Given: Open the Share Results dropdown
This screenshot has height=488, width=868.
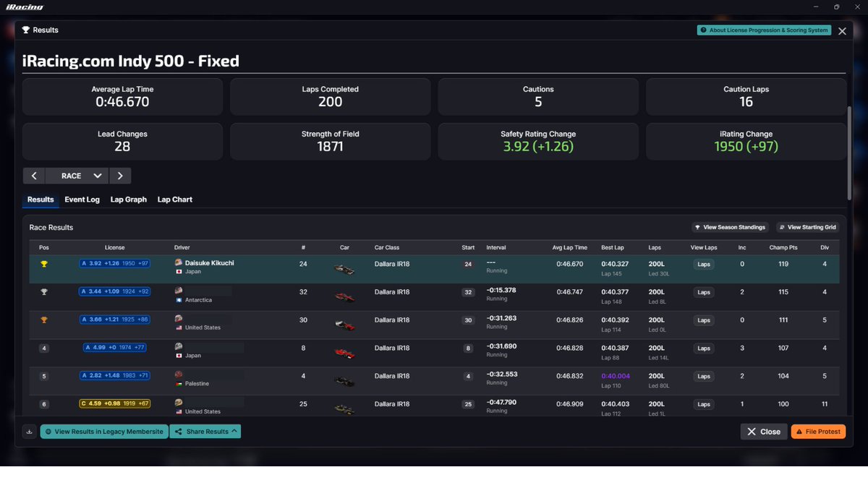Looking at the screenshot, I should (205, 432).
